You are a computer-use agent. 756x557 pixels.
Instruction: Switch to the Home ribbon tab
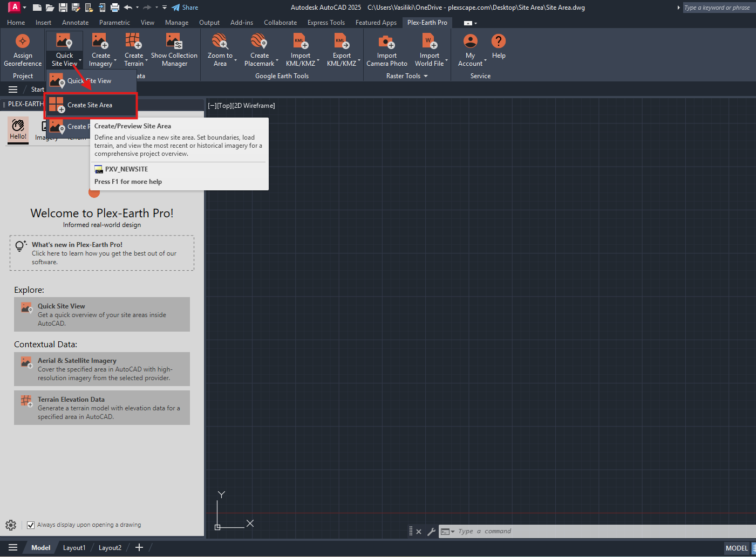pos(16,23)
